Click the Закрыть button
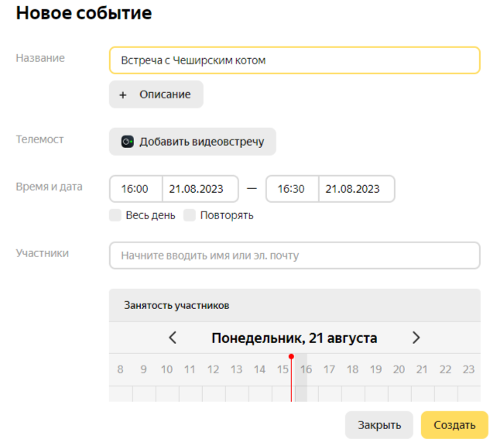 tap(379, 425)
